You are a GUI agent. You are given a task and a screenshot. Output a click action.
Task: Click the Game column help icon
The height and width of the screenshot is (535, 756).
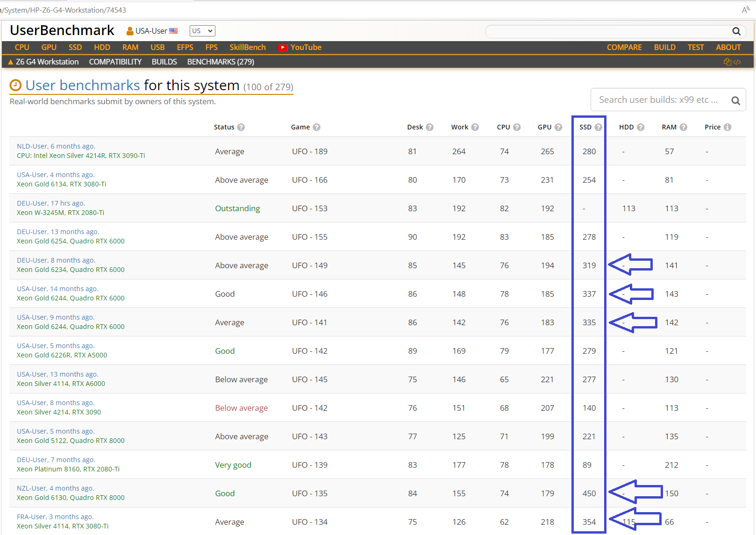click(316, 127)
